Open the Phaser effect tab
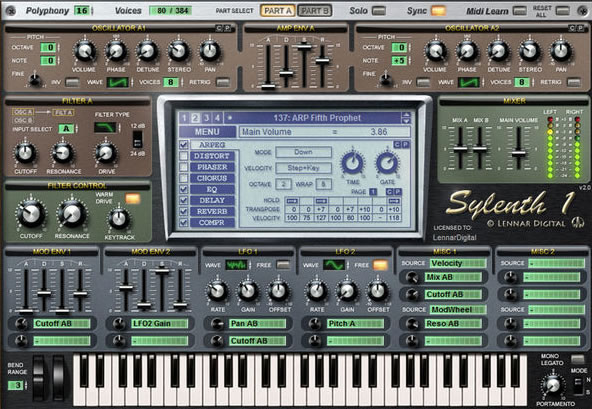This screenshot has height=409, width=592. click(212, 167)
